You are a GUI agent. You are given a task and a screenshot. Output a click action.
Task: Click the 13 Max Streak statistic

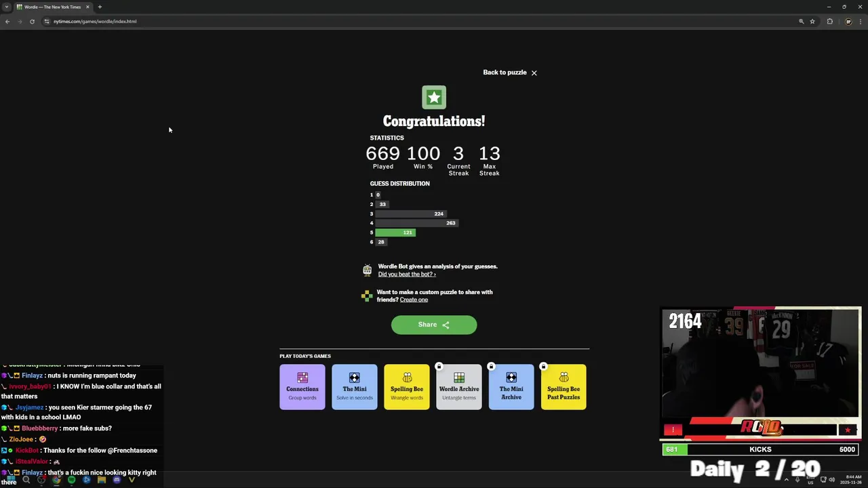click(489, 161)
